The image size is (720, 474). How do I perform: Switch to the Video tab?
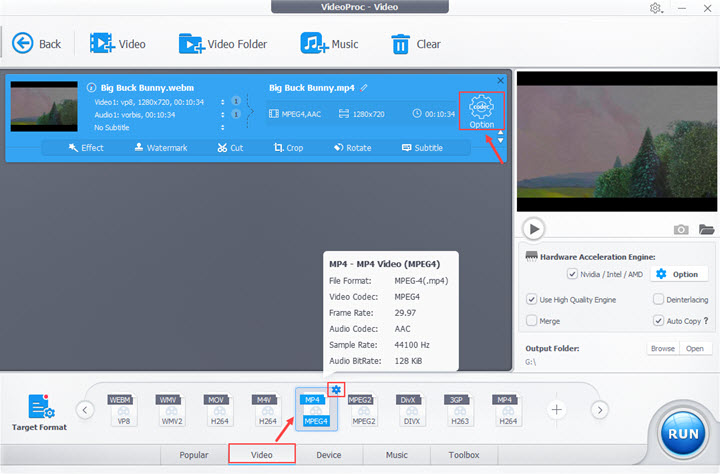tap(262, 454)
